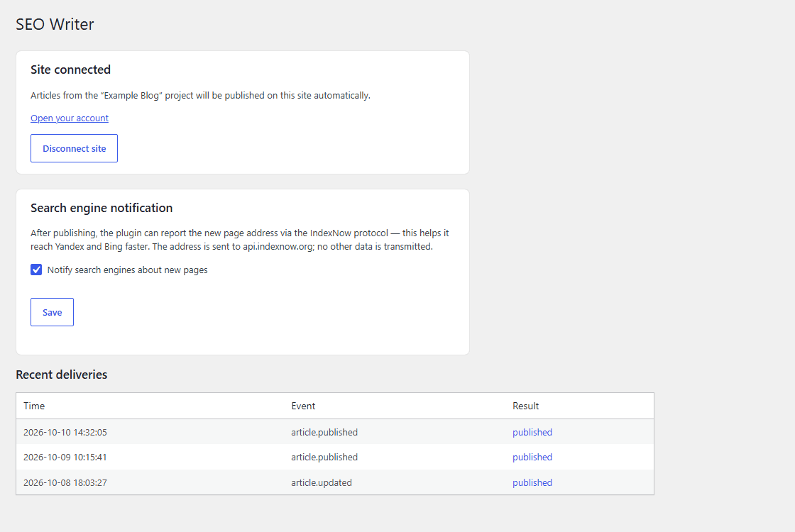Open published link for the article.updated row
Viewport: 795px width, 532px height.
click(532, 482)
